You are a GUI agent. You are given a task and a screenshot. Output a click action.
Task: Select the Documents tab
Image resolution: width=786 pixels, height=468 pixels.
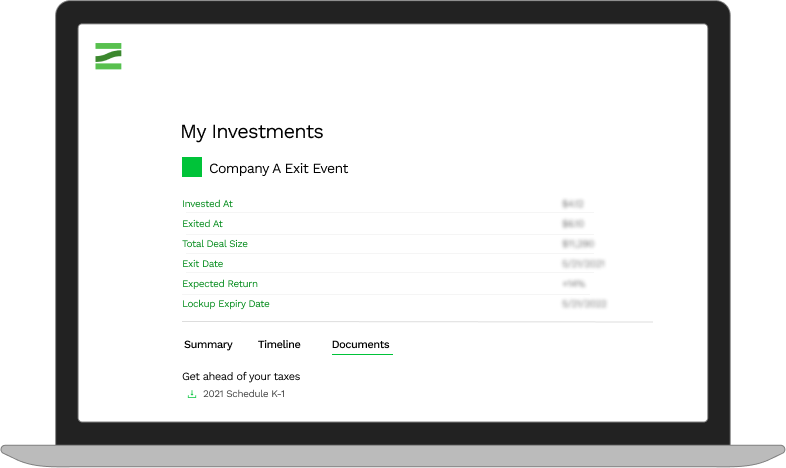pyautogui.click(x=361, y=344)
